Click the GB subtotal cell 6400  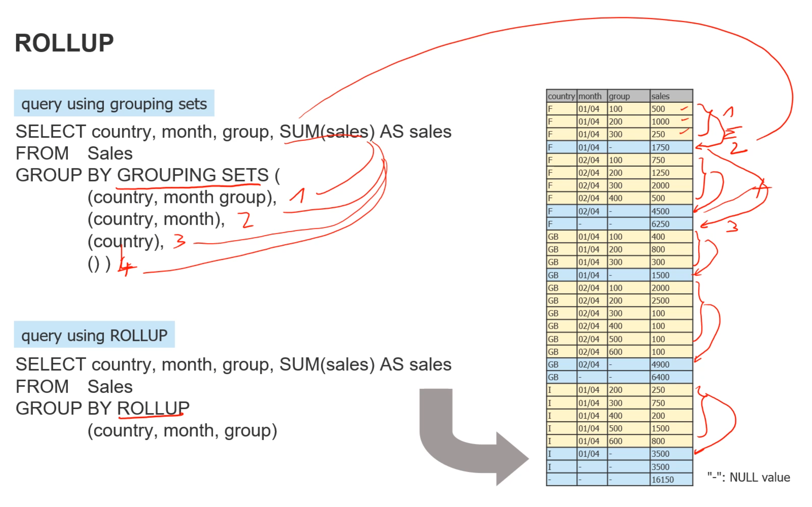(x=660, y=377)
